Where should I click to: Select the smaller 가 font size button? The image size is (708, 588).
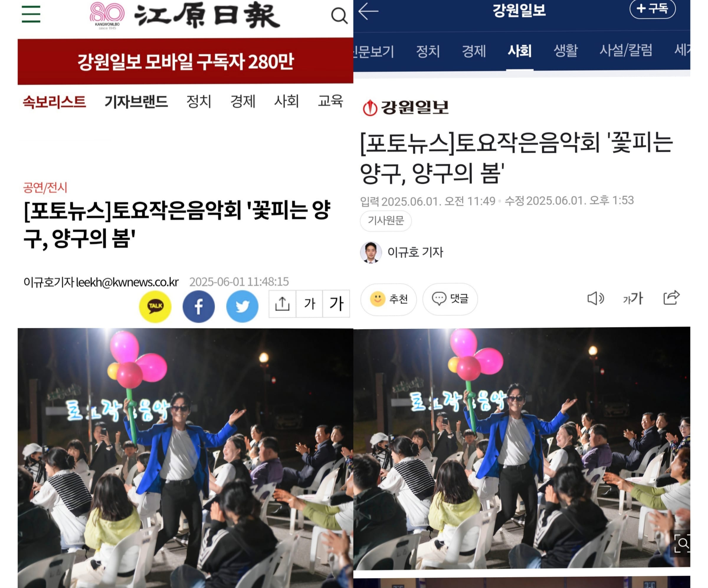[309, 304]
